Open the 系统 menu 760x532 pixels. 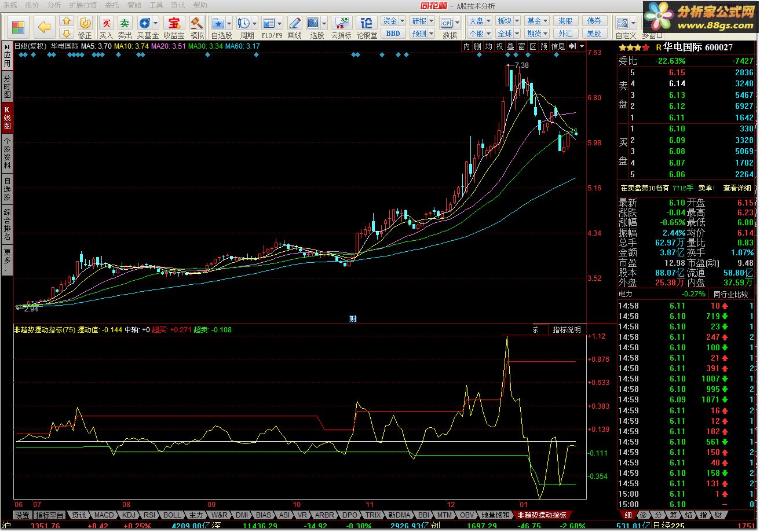coord(10,5)
